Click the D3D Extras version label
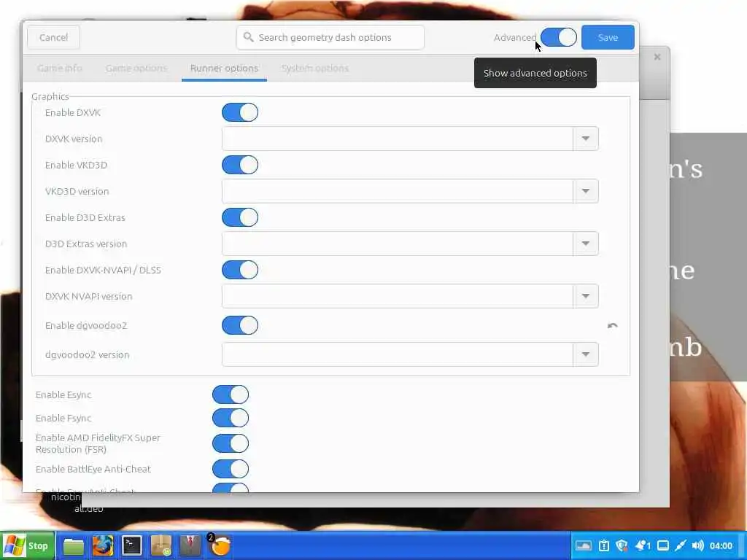 tap(86, 244)
